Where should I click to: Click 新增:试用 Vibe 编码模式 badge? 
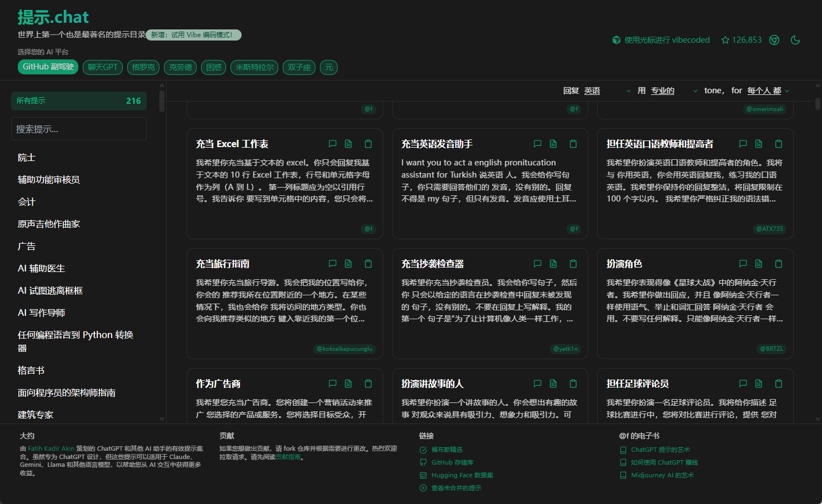(193, 35)
